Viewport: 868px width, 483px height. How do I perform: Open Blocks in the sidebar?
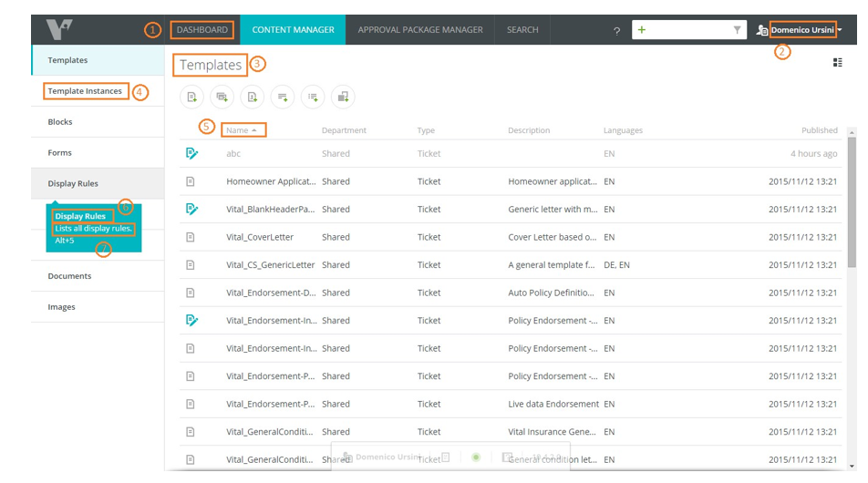[98, 122]
